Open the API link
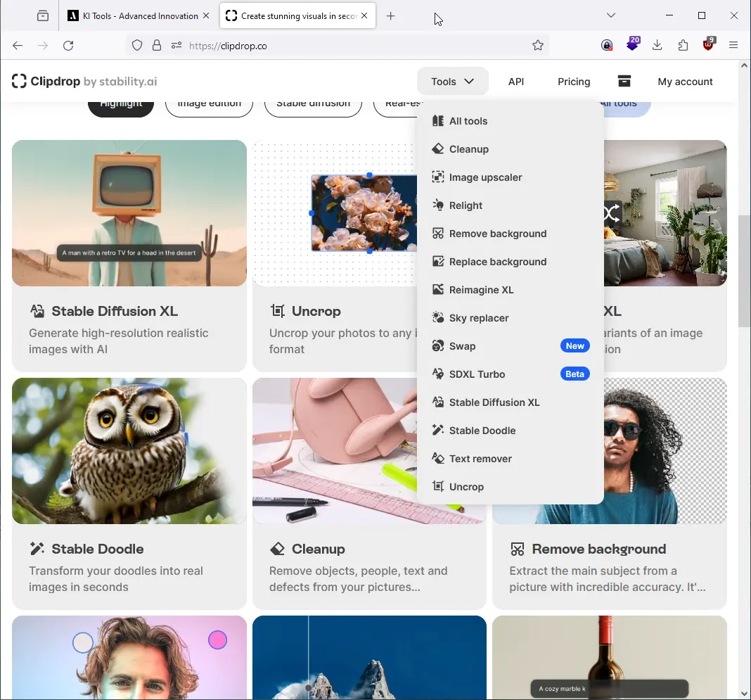Screen dimensions: 751x700 click(516, 82)
